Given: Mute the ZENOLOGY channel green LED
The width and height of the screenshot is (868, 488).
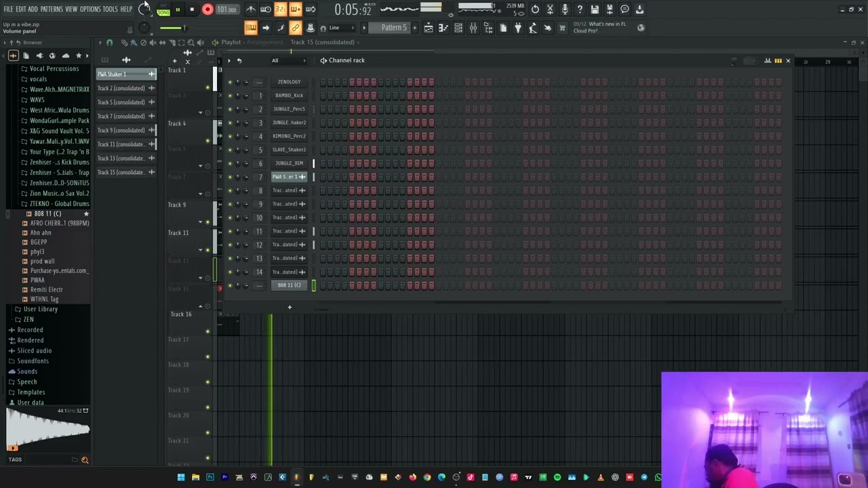Looking at the screenshot, I should coord(230,82).
